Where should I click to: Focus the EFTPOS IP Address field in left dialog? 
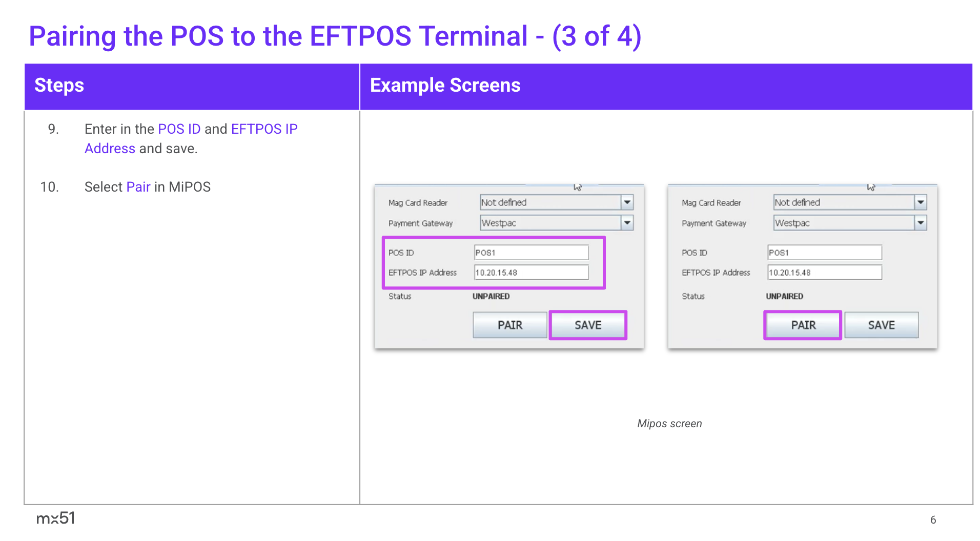click(x=530, y=273)
